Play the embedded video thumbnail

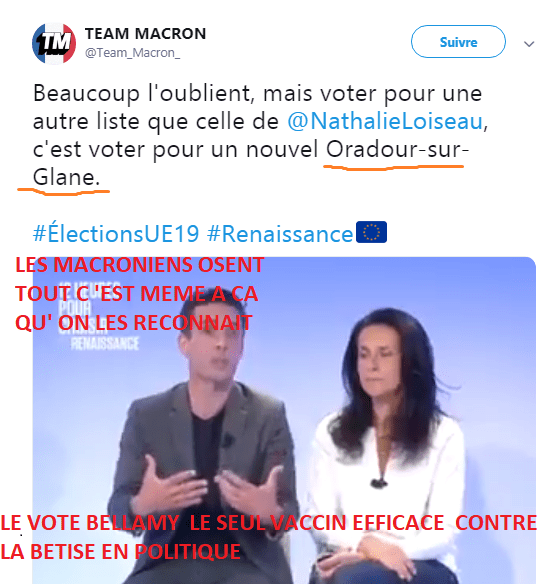click(x=284, y=420)
